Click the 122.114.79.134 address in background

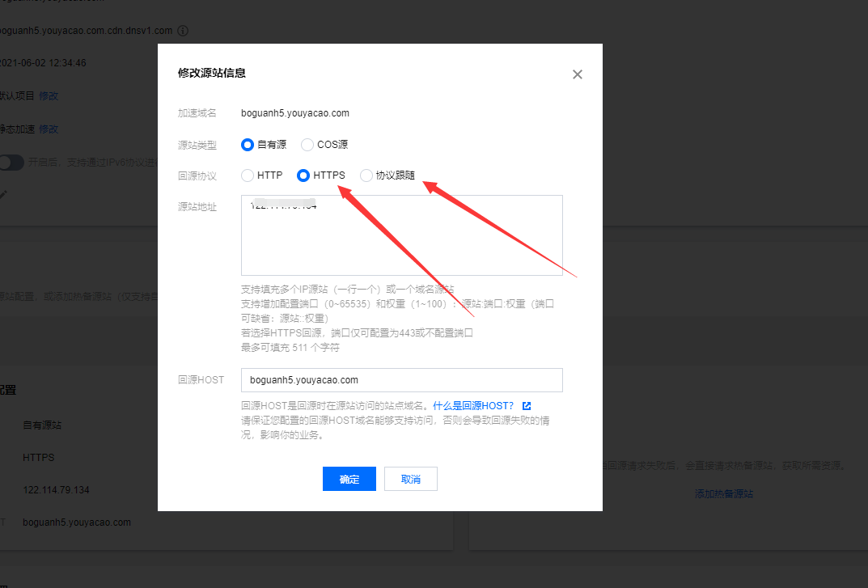(56, 490)
